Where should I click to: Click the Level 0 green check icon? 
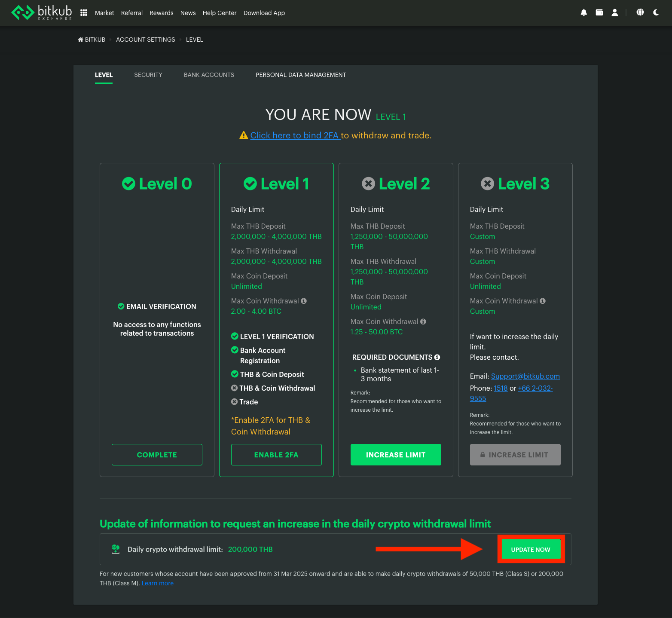[128, 184]
